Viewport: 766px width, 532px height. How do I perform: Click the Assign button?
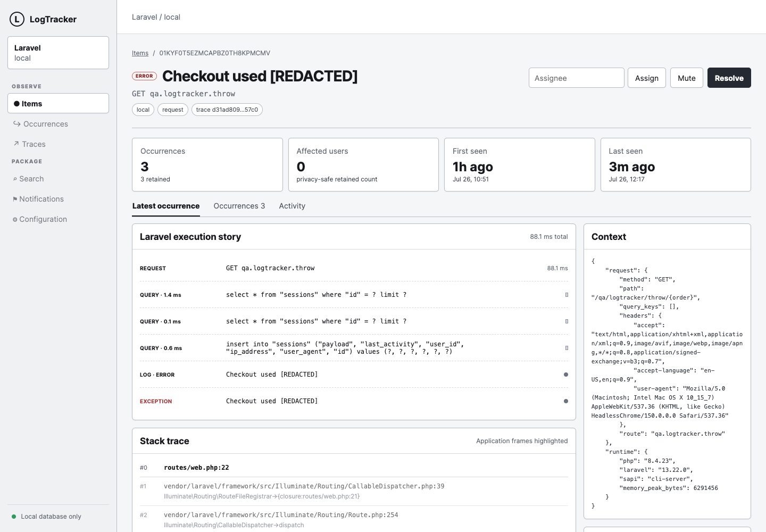tap(647, 78)
